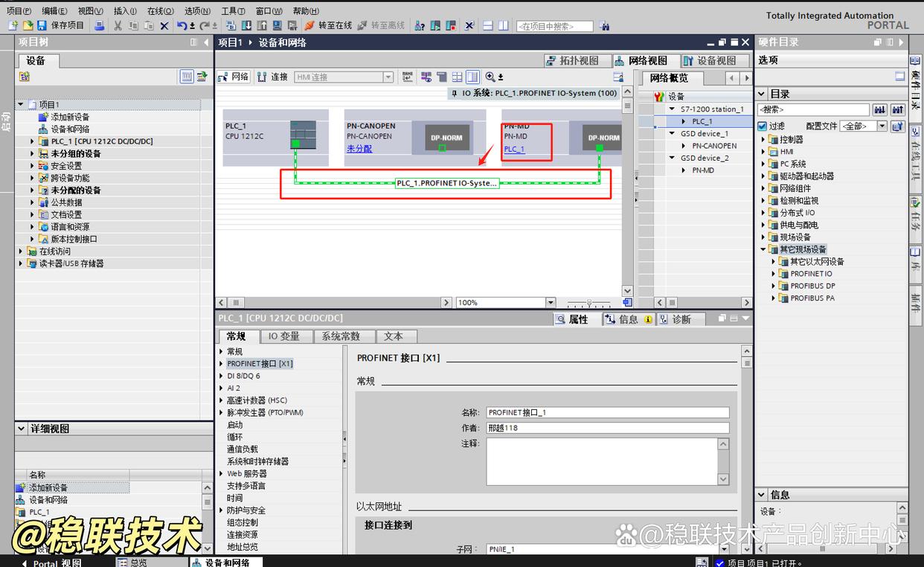924x567 pixels.
Task: Click the horizontal split editor icon
Action: tap(489, 25)
